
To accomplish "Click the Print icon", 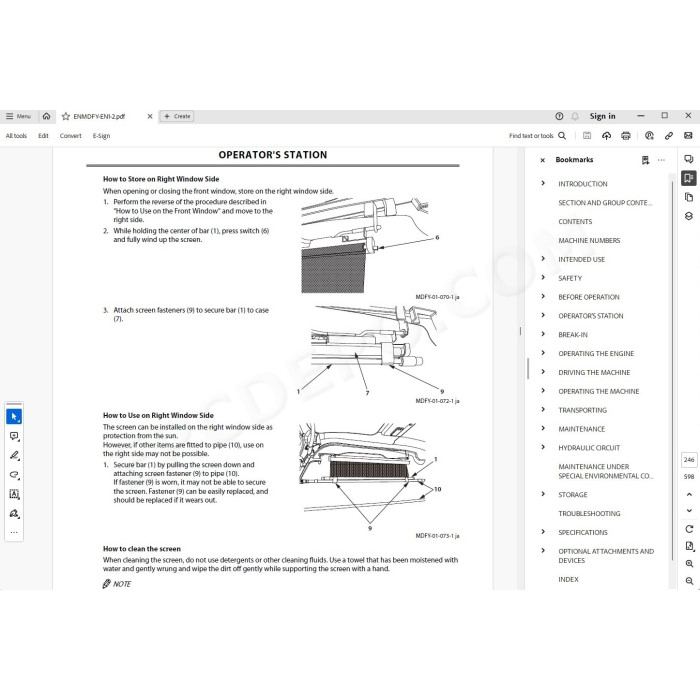I will [x=626, y=136].
